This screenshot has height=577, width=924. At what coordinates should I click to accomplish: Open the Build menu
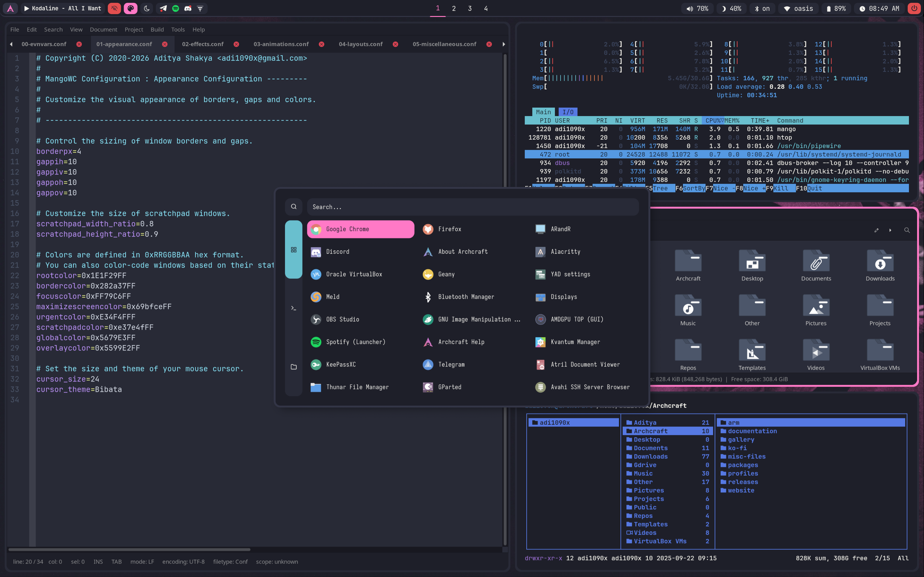coord(157,29)
